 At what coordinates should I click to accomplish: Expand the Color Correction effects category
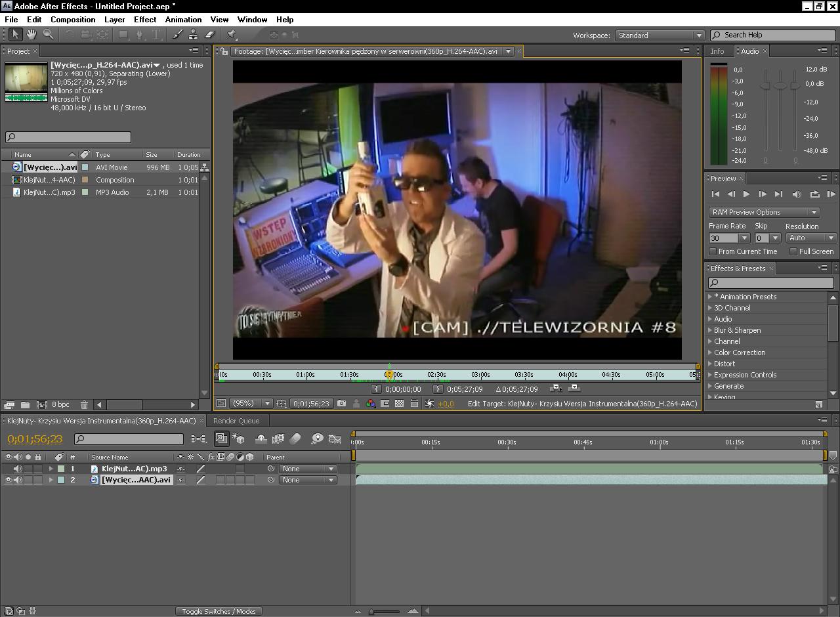tap(710, 352)
